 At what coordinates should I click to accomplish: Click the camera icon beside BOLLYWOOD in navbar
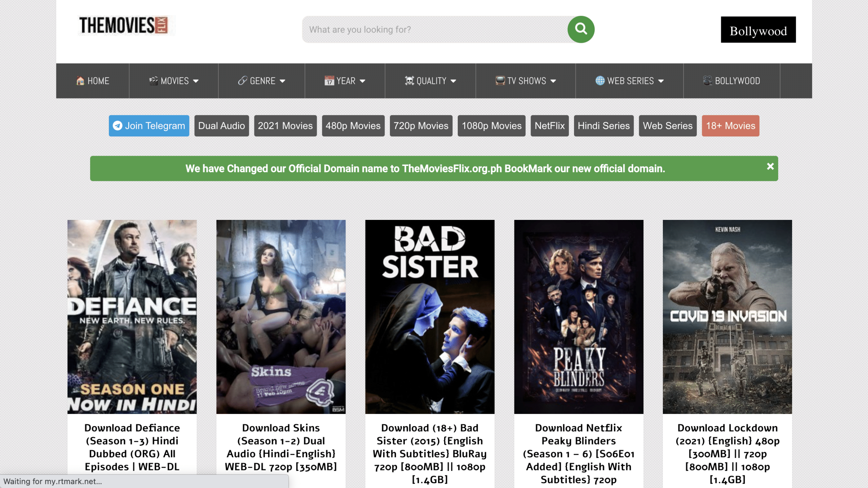tap(707, 81)
